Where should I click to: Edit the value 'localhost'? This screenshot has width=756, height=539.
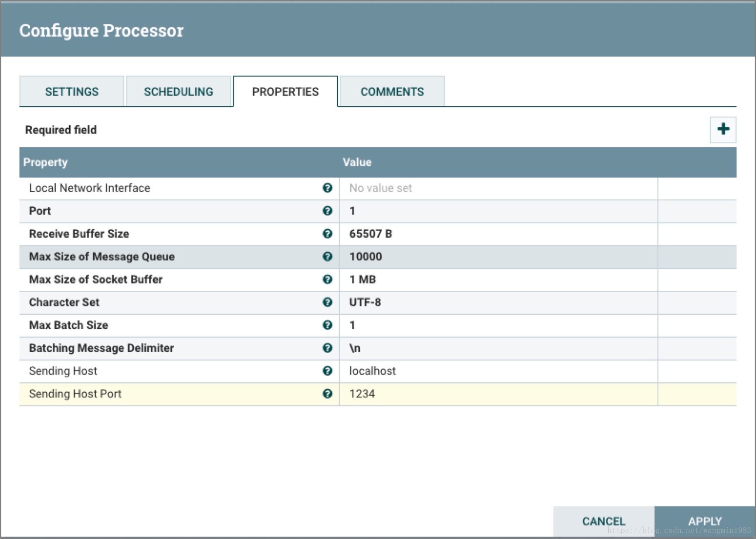tap(498, 371)
